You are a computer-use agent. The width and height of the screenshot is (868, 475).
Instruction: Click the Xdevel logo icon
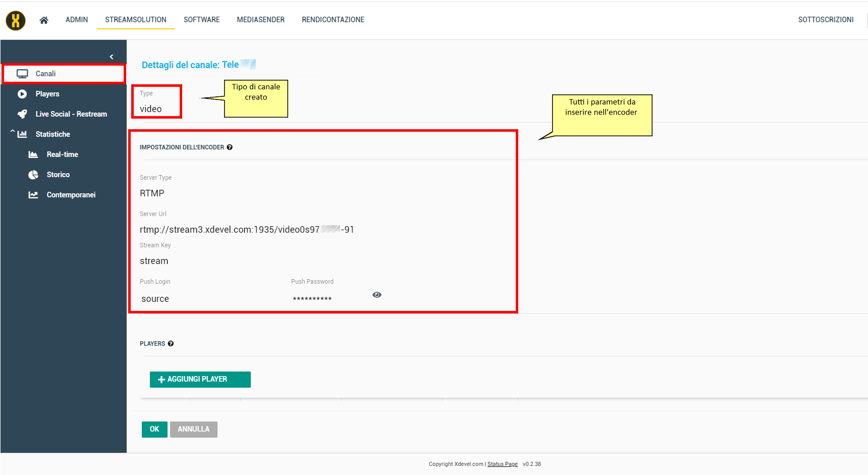(x=16, y=21)
